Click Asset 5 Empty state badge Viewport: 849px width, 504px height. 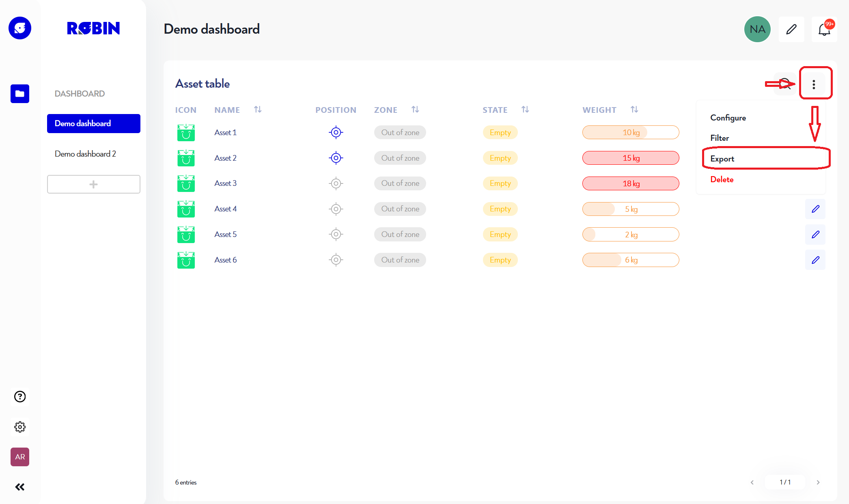coord(500,235)
